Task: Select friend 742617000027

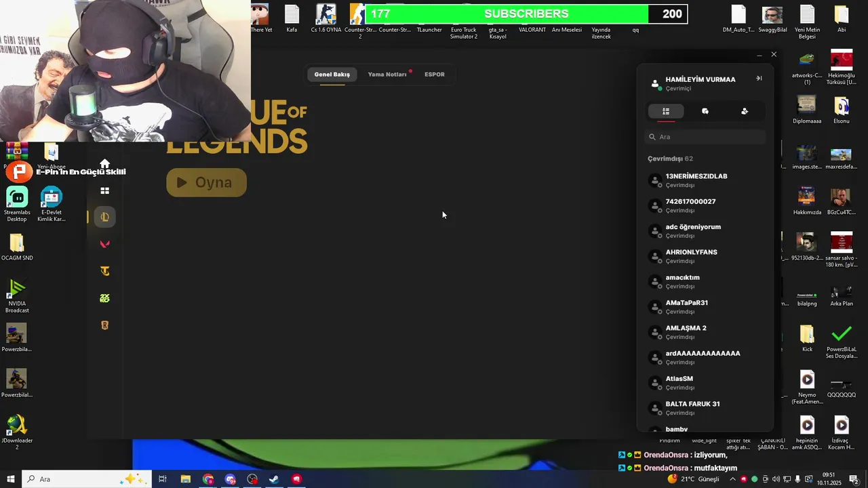Action: point(705,206)
